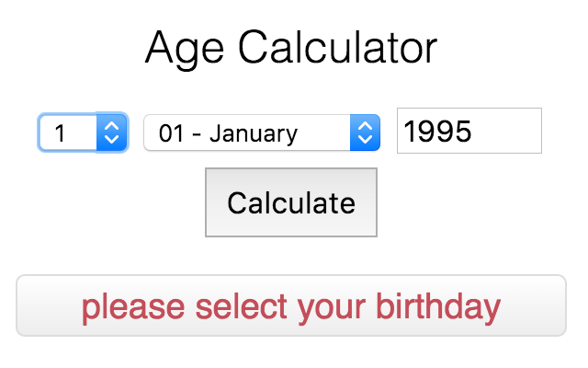The width and height of the screenshot is (588, 368).
Task: Click the result box under Calculate
Action: [x=291, y=306]
